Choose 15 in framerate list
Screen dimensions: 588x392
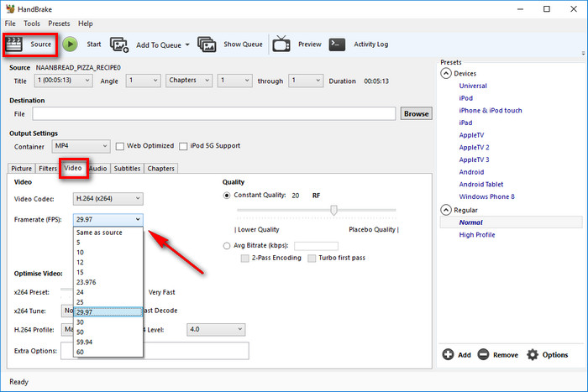pos(108,273)
